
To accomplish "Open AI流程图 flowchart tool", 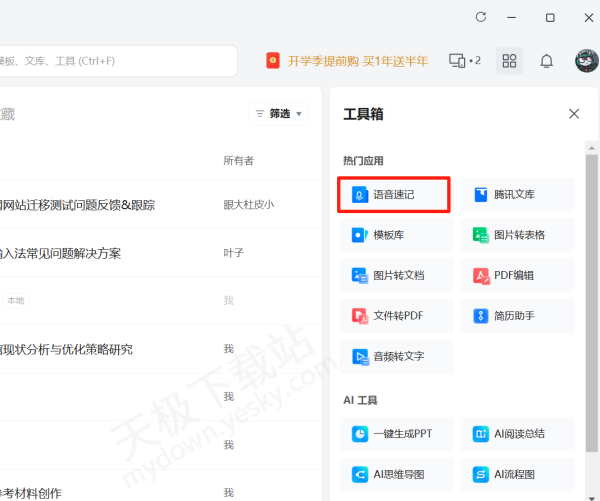I will pyautogui.click(x=517, y=474).
